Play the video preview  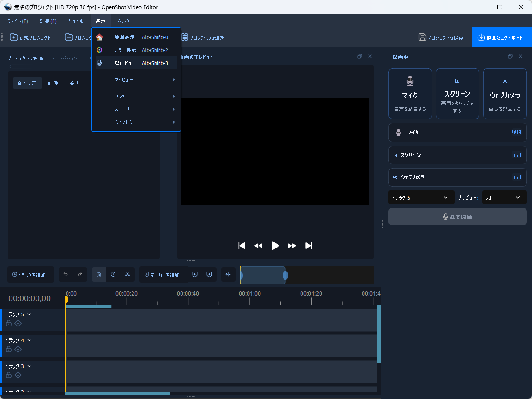coord(275,246)
